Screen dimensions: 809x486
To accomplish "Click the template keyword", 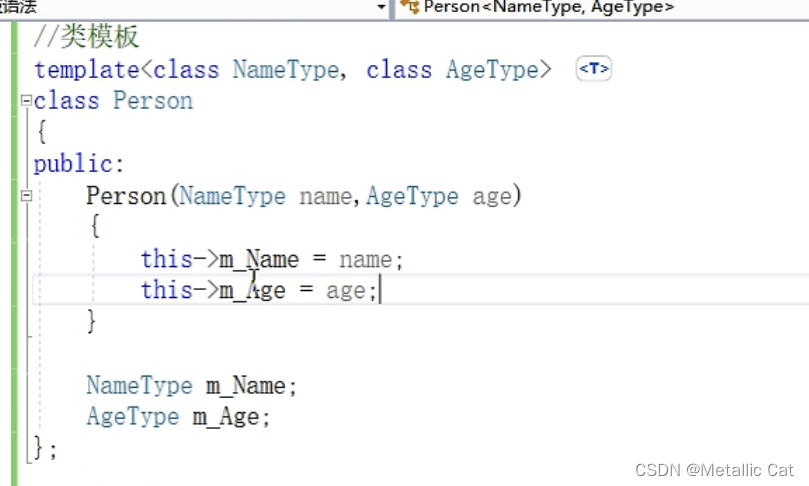I will click(x=87, y=70).
